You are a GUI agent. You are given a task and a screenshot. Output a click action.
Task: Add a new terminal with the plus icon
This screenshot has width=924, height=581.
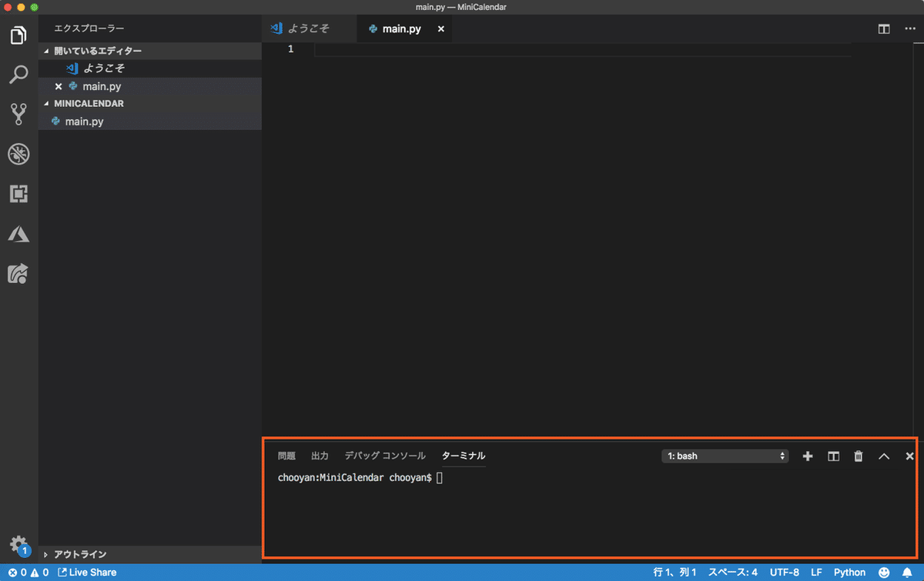(807, 456)
